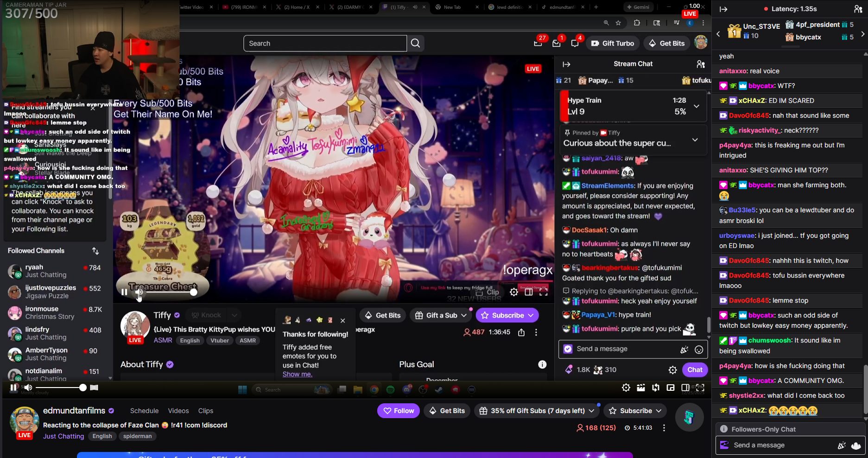This screenshot has width=868, height=458.
Task: Switch to the Home / X browser tab
Action: pyautogui.click(x=297, y=7)
